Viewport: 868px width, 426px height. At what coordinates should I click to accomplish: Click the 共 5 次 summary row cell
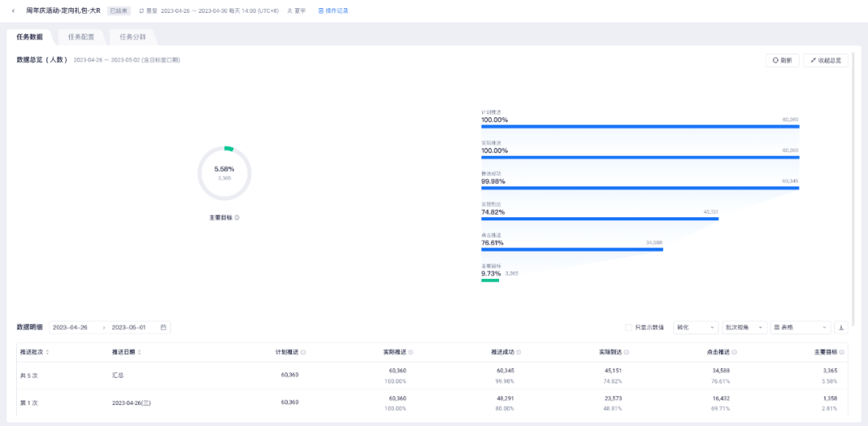pos(29,375)
